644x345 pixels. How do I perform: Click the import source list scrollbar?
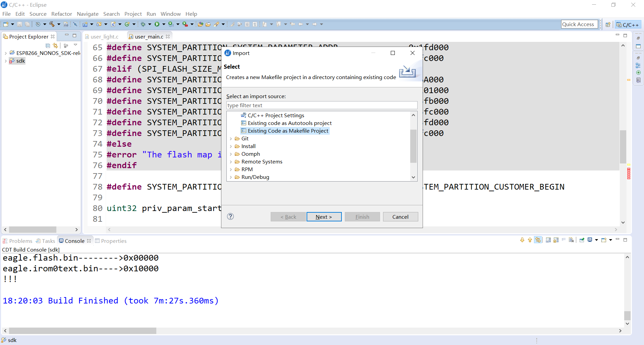click(x=413, y=146)
